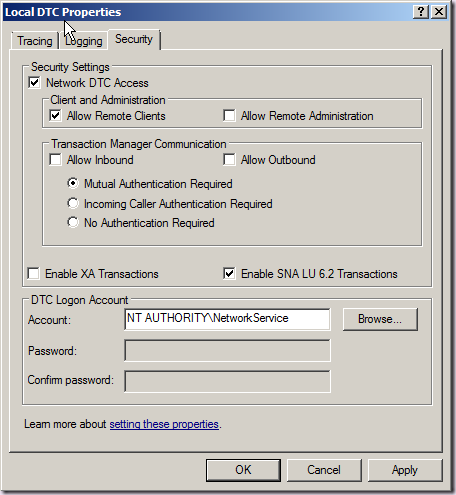
Task: Click the Account text field
Action: [x=227, y=319]
